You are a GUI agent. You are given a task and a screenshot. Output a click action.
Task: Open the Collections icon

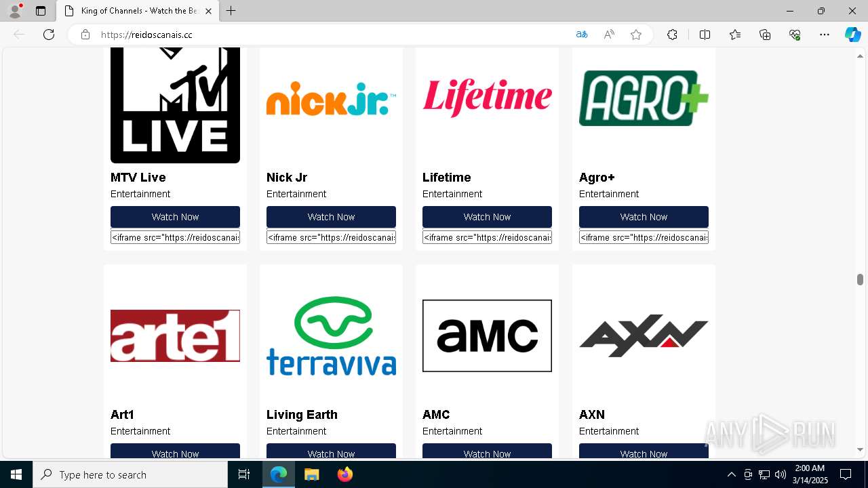pyautogui.click(x=765, y=35)
